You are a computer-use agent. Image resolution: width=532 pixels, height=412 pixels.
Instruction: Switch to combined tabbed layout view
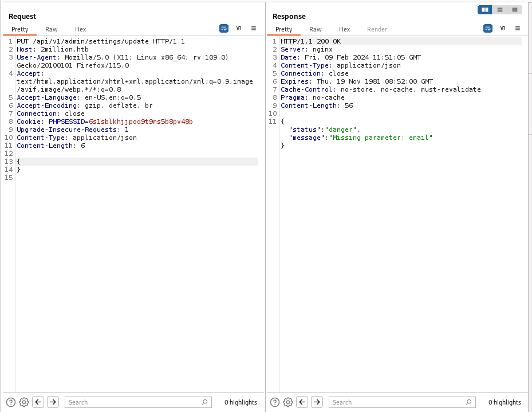(515, 10)
